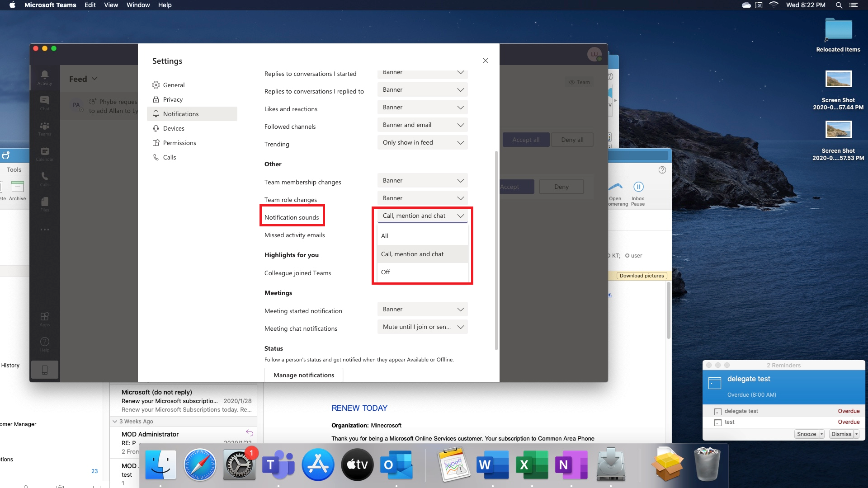This screenshot has height=488, width=868.
Task: Click the user profile avatar in Teams
Action: click(594, 54)
